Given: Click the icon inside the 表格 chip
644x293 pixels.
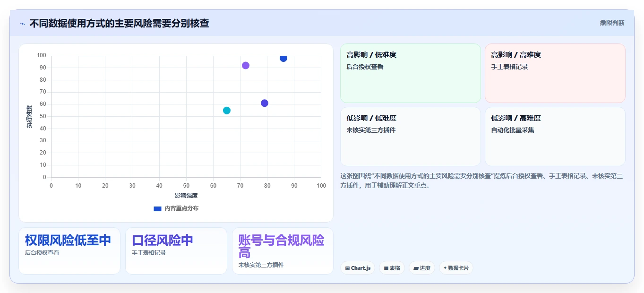Looking at the screenshot, I should point(386,268).
